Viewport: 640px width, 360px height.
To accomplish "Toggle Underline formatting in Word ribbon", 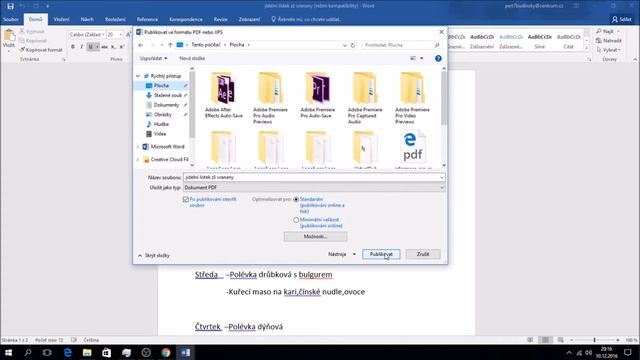I will [91, 47].
